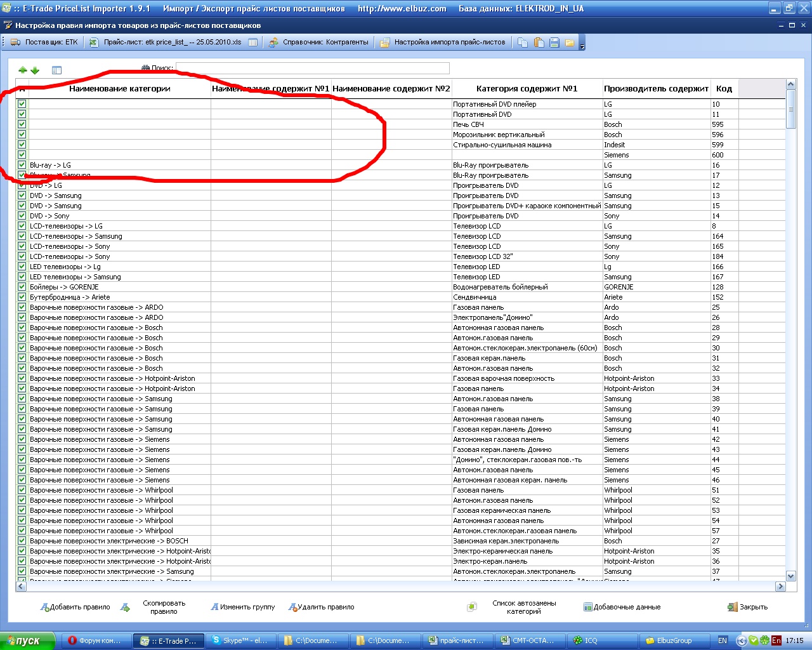Open the column layout icon near arrows

pyautogui.click(x=56, y=70)
